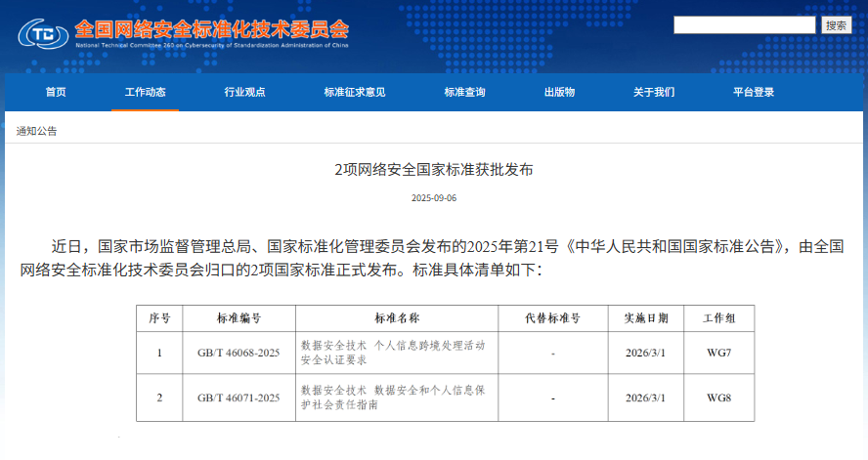Image resolution: width=868 pixels, height=460 pixels.
Task: Click the article paragraph beginning 近日，国家市场监督管理总局
Action: (432, 258)
